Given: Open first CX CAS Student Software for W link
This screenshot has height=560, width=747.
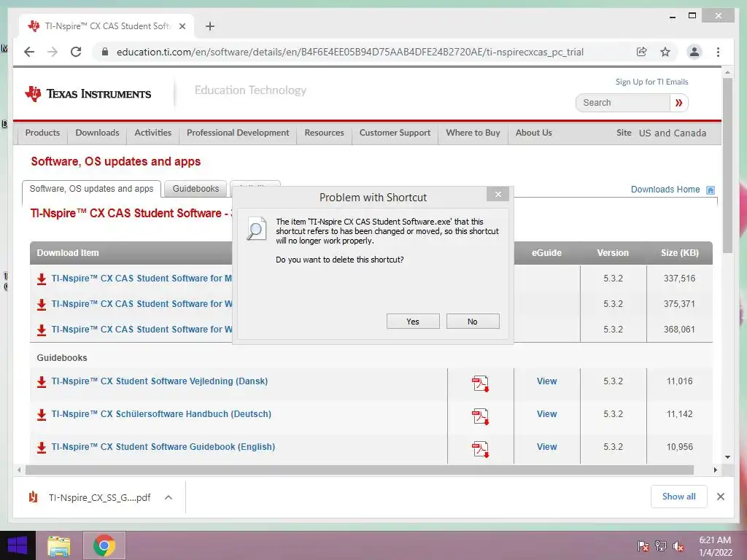Looking at the screenshot, I should point(142,304).
